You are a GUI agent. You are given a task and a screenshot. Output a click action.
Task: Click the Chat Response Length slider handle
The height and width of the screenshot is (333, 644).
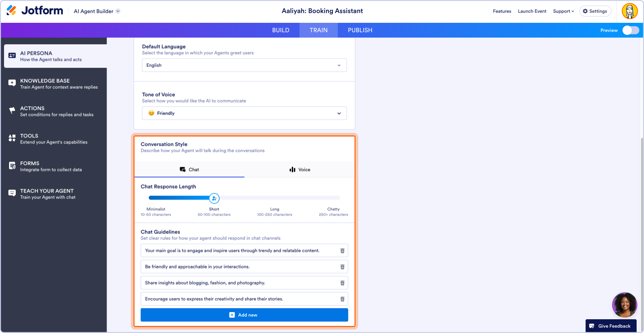[x=214, y=199]
